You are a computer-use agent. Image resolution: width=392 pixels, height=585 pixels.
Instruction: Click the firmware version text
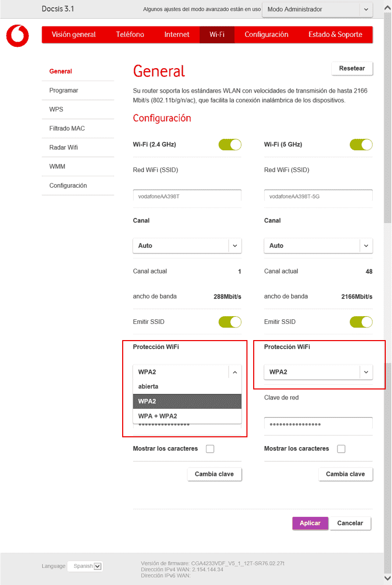213,563
